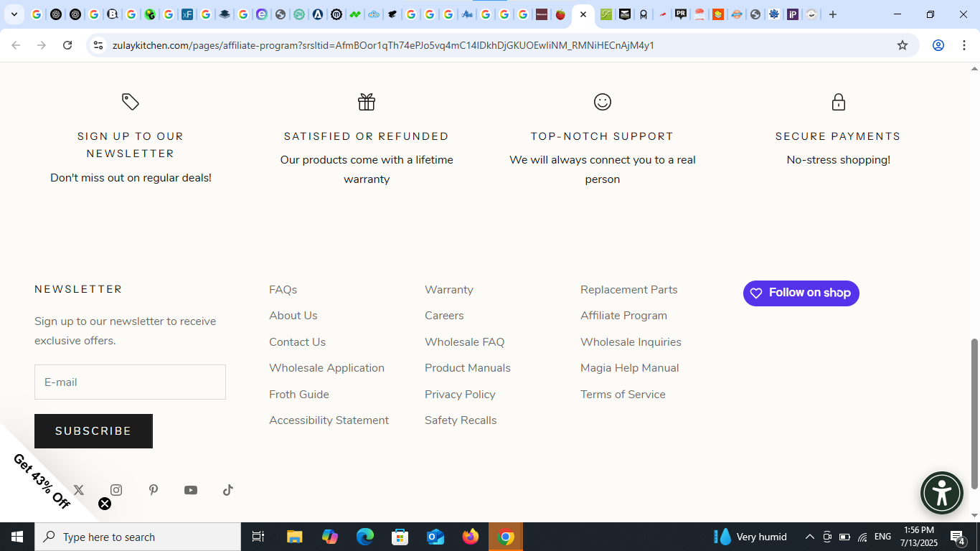Image resolution: width=980 pixels, height=551 pixels.
Task: Click the Subscribe button
Action: [93, 431]
